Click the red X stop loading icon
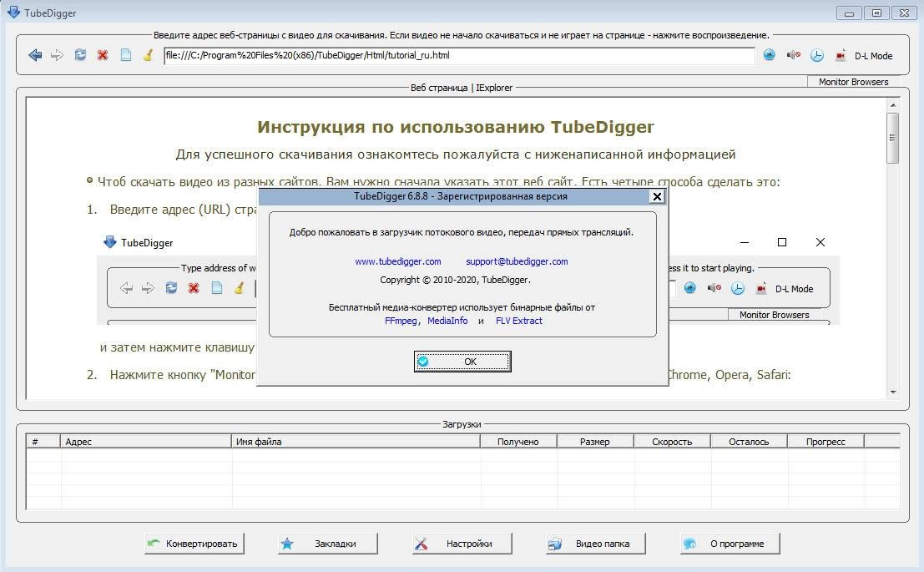This screenshot has width=924, height=572. pos(103,55)
